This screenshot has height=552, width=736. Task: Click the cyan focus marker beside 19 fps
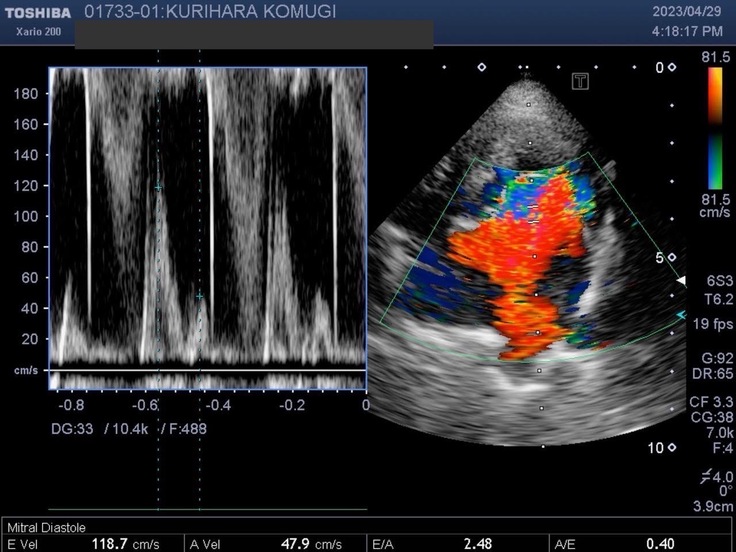681,315
